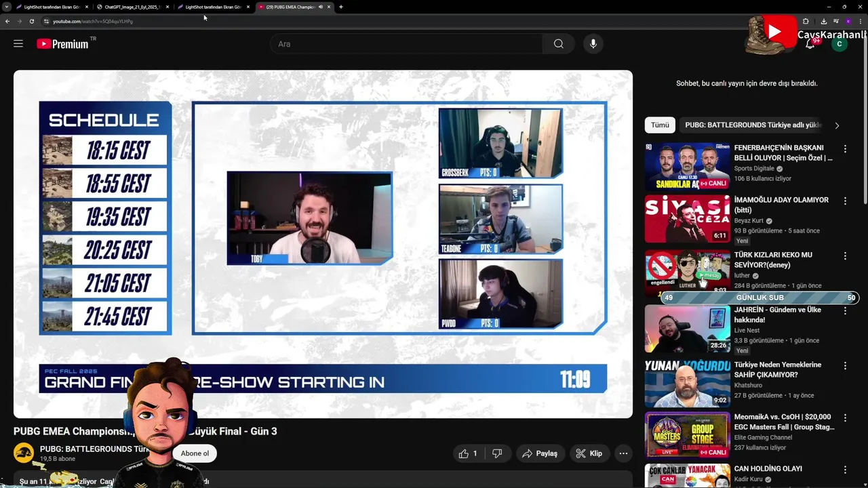This screenshot has width=868, height=488.
Task: Open options for TÜRK KIZLARI KEKO MU video
Action: coord(845,256)
